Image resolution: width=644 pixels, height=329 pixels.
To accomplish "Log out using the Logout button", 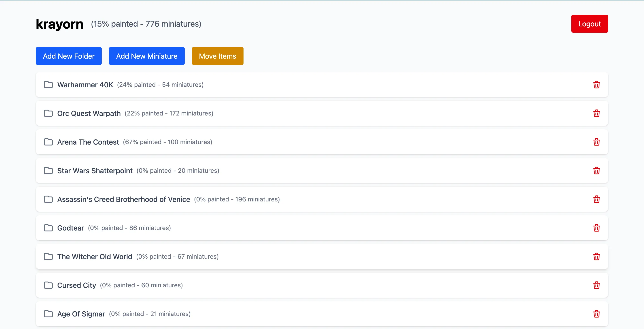I will [x=589, y=24].
